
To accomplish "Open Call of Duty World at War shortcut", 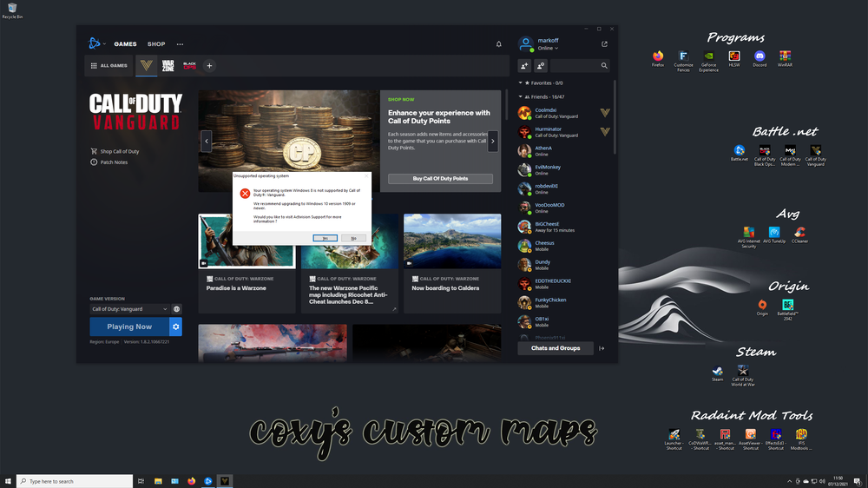I will point(743,376).
